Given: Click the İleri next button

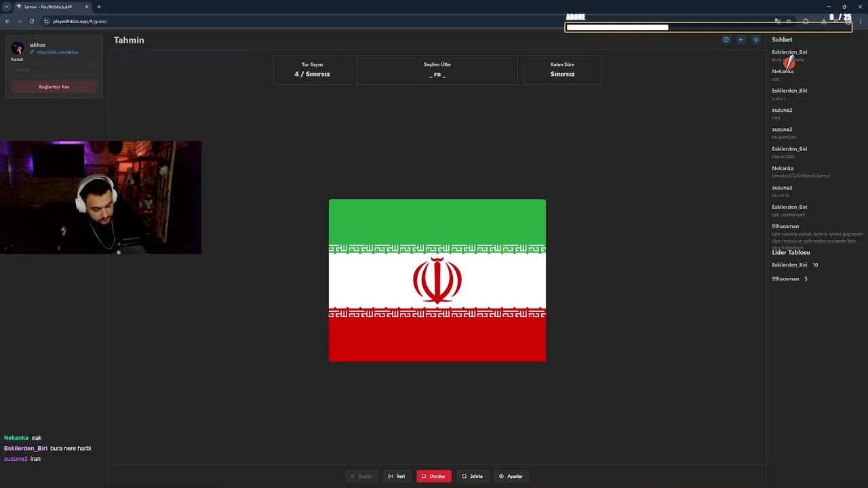Looking at the screenshot, I should pyautogui.click(x=397, y=476).
